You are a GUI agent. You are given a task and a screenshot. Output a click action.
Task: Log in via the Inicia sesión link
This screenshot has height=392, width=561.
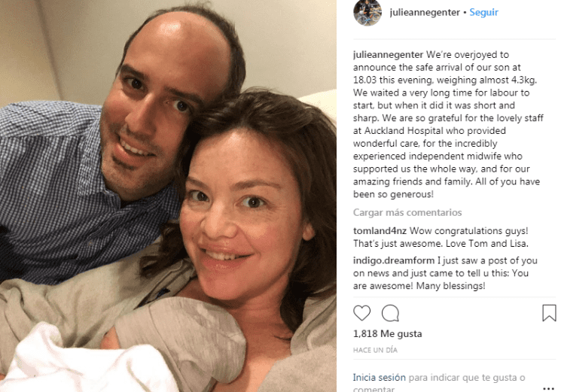(380, 378)
